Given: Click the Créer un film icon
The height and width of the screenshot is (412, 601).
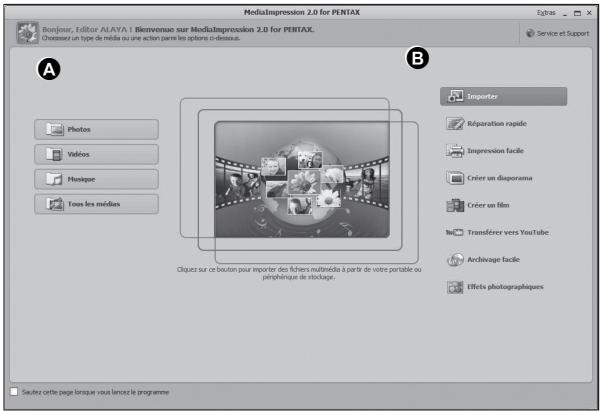Looking at the screenshot, I should click(455, 205).
